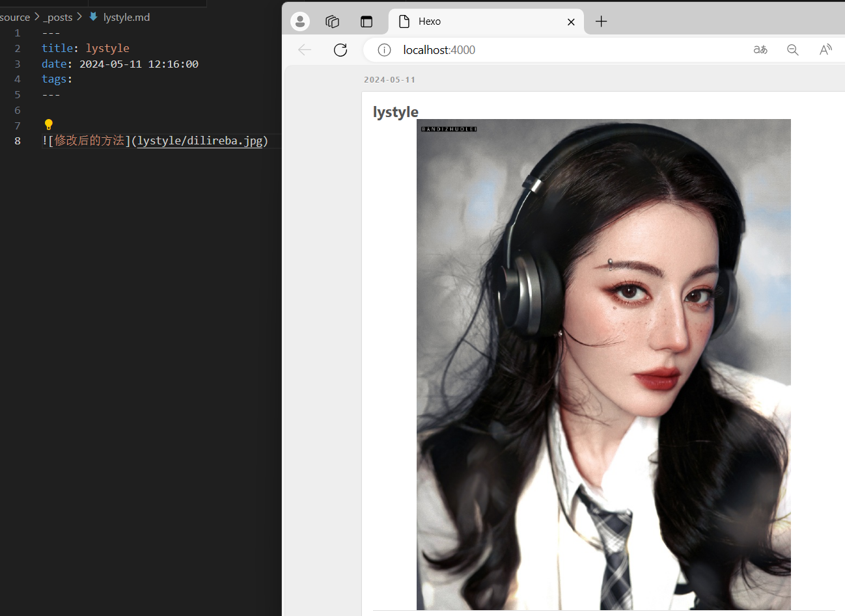The width and height of the screenshot is (845, 616).
Task: Click the image alt text 修改后的方法
Action: 89,141
